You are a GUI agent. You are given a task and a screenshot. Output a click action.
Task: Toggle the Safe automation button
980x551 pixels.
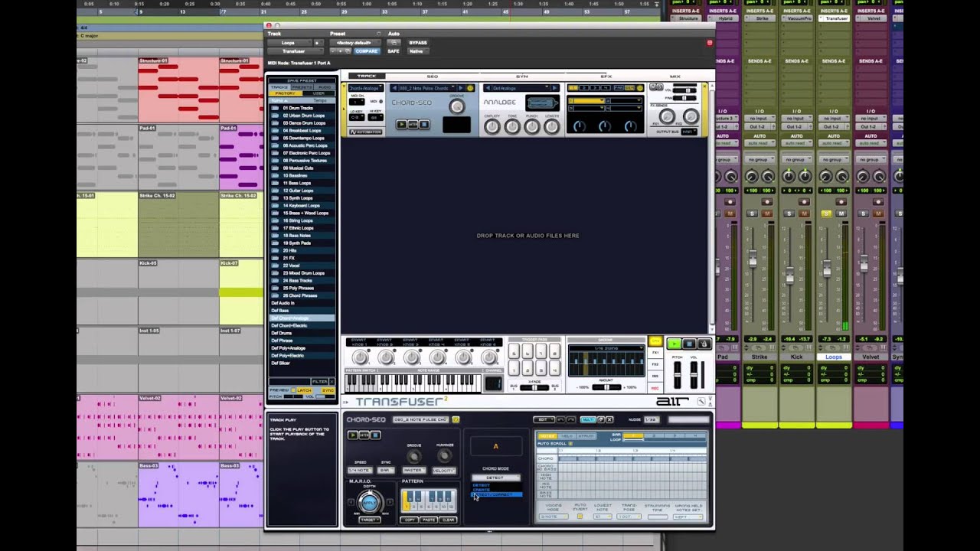click(x=394, y=51)
